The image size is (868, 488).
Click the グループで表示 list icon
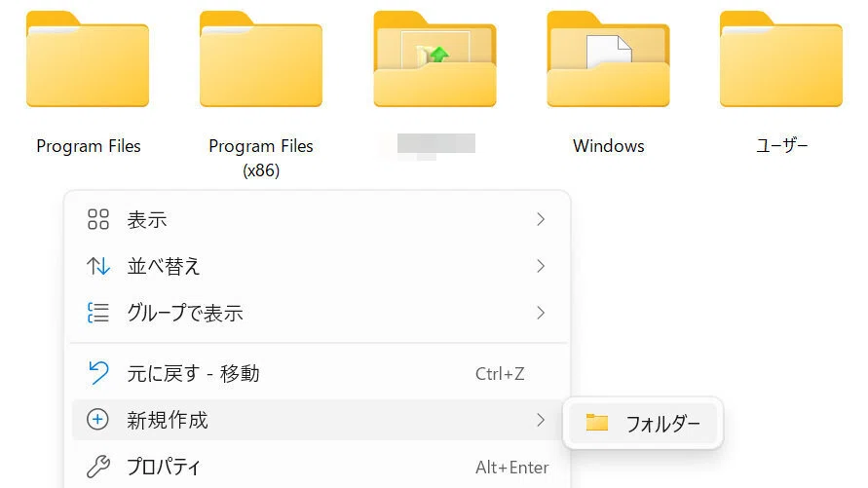click(98, 313)
